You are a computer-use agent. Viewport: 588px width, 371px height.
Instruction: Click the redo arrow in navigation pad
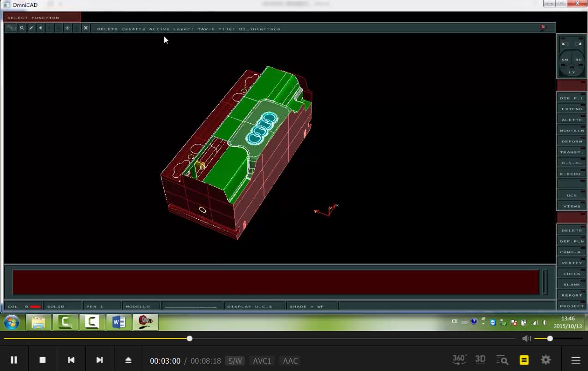pyautogui.click(x=578, y=44)
